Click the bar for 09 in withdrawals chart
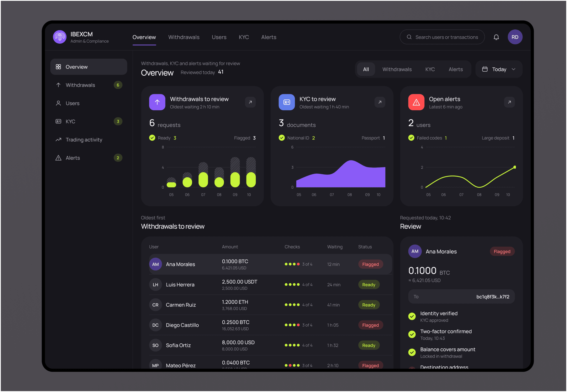 [x=235, y=172]
